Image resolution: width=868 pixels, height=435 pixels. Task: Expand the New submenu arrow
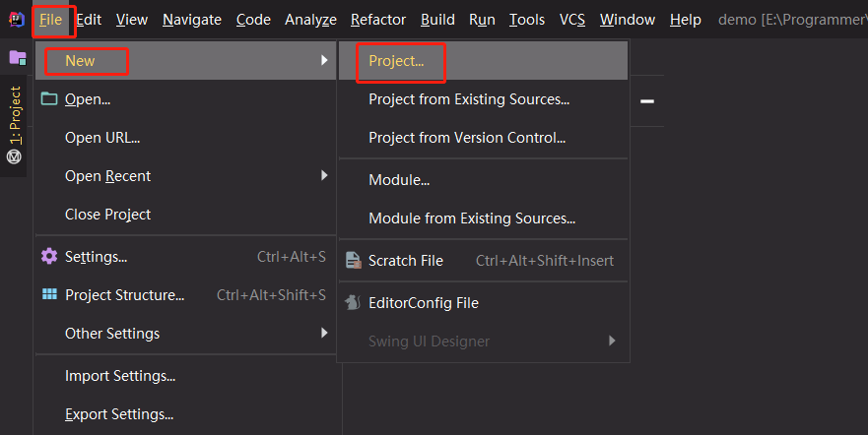click(323, 61)
